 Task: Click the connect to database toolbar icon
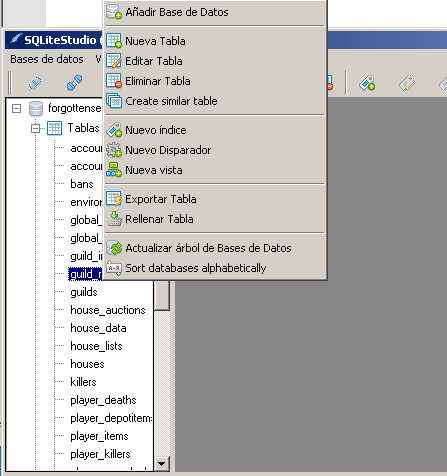pos(35,83)
